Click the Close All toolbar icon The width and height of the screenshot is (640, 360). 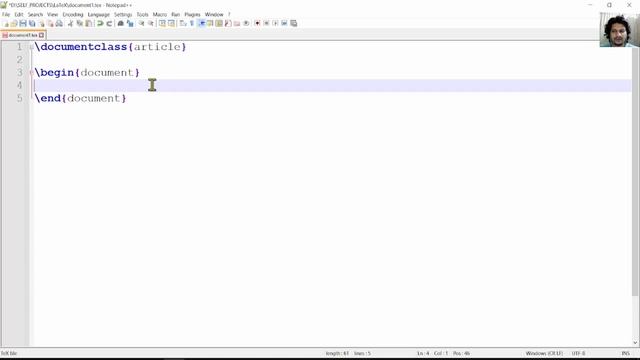50,23
